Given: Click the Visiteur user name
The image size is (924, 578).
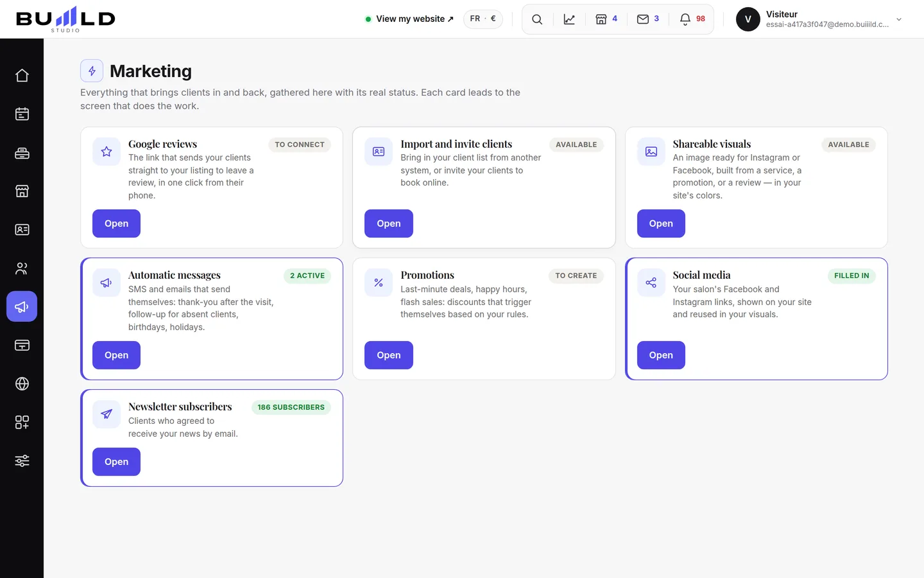Looking at the screenshot, I should pyautogui.click(x=782, y=14).
